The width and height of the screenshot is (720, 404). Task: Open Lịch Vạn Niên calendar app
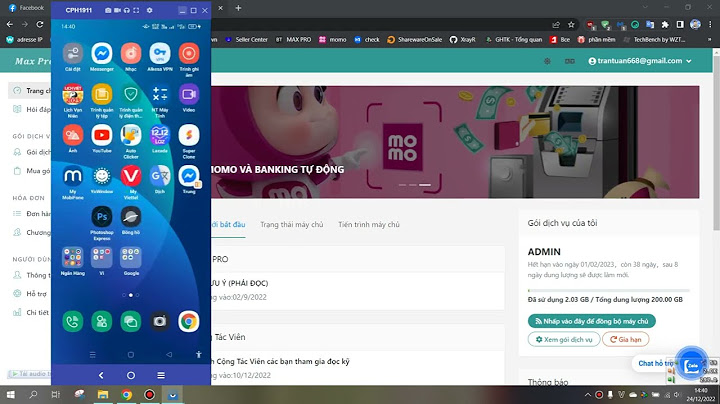pos(73,95)
